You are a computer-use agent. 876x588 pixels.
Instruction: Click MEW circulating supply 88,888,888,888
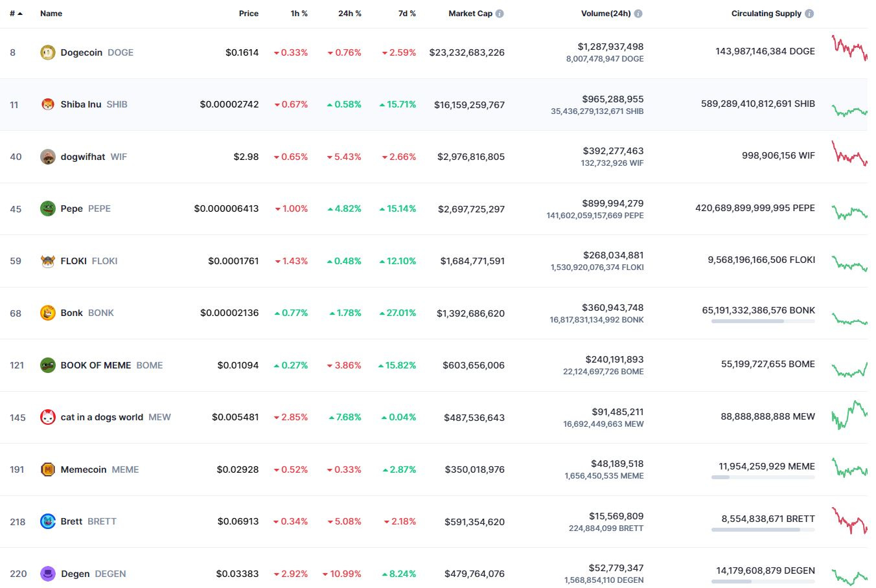pos(768,416)
